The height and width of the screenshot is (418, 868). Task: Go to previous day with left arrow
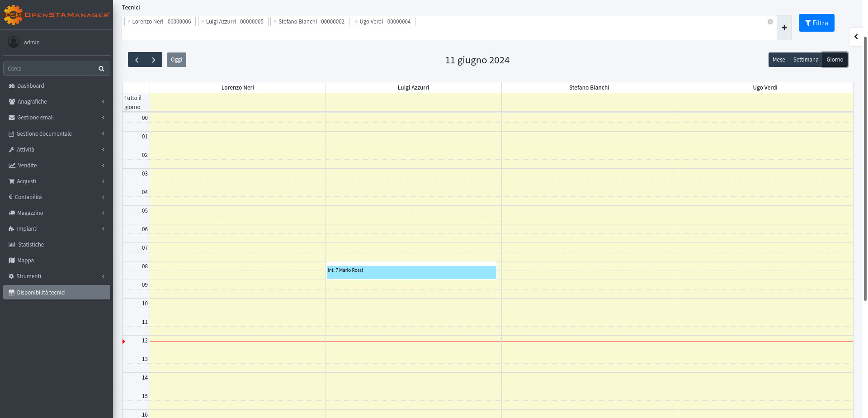[137, 60]
